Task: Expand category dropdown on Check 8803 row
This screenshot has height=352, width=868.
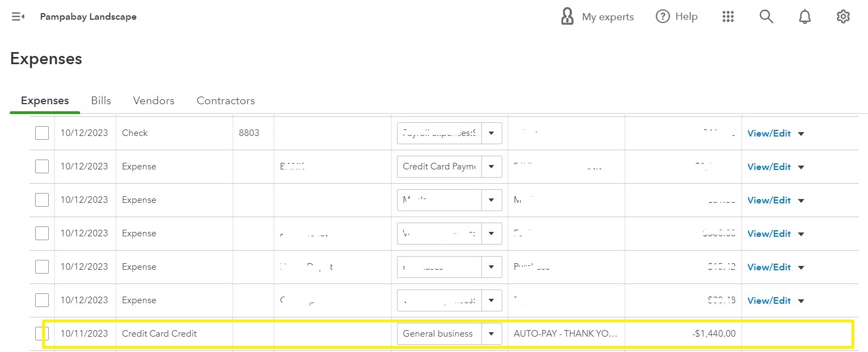Action: click(491, 133)
